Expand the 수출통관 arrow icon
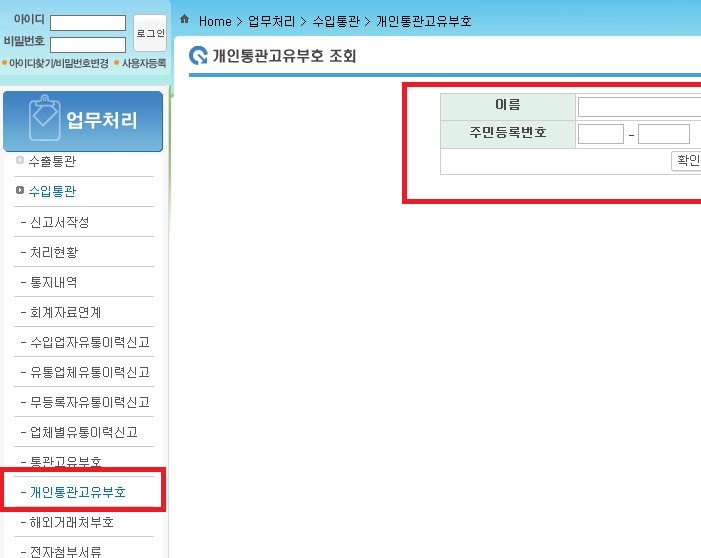Image resolution: width=701 pixels, height=558 pixels. [20, 160]
